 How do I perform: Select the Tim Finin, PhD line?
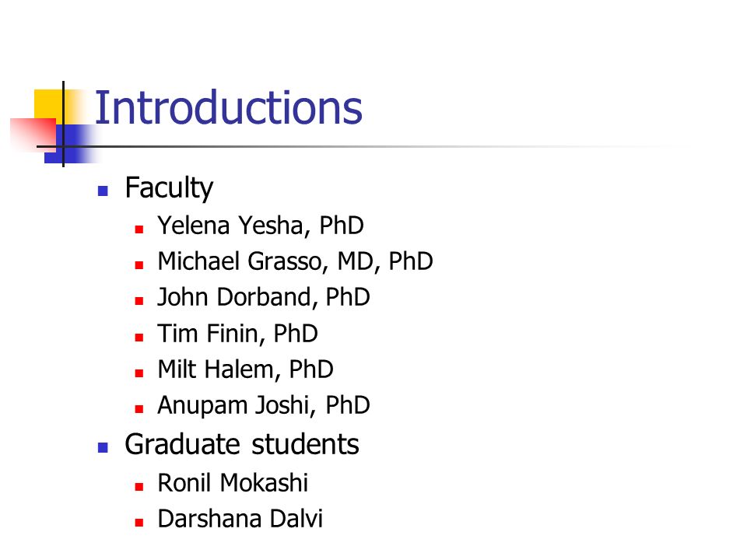(x=238, y=334)
